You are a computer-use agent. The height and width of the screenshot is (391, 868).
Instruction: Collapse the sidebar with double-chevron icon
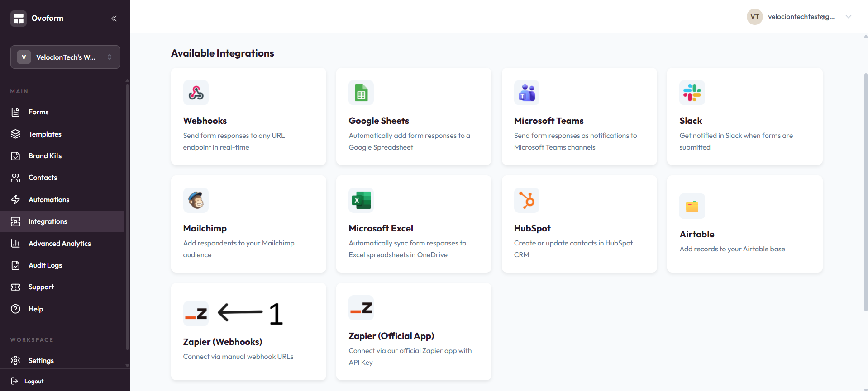[x=114, y=19]
